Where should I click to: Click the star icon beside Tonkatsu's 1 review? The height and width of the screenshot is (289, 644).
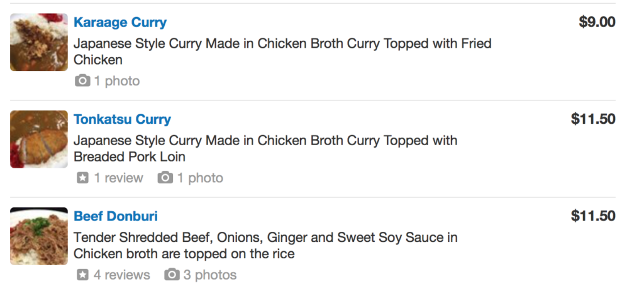tap(82, 178)
